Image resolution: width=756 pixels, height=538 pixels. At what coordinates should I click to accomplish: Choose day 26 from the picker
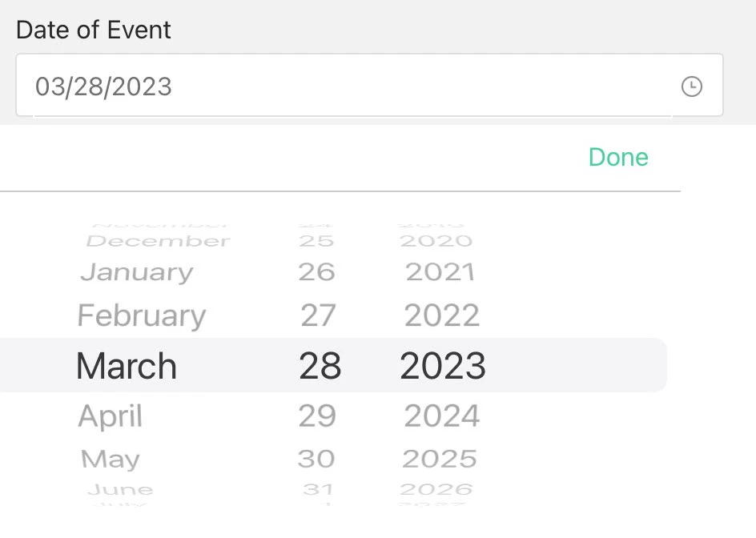point(316,272)
